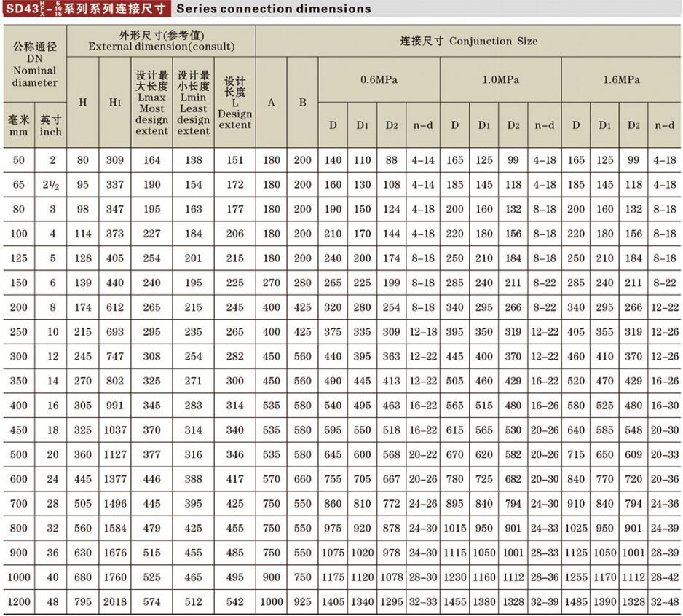Click the H1 column header
The image size is (683, 616).
point(114,102)
